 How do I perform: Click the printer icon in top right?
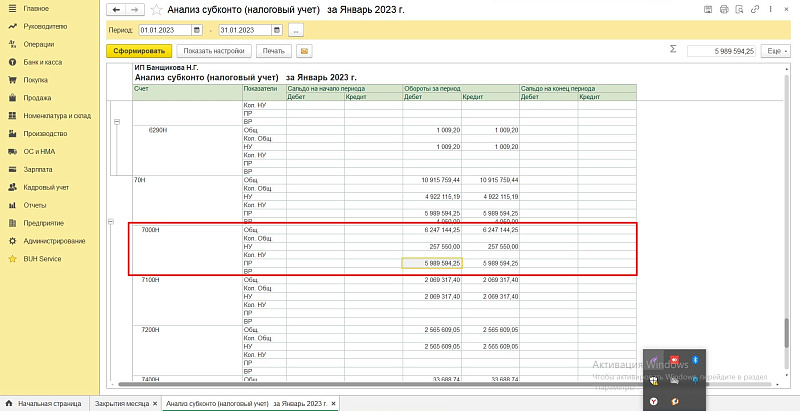(723, 9)
